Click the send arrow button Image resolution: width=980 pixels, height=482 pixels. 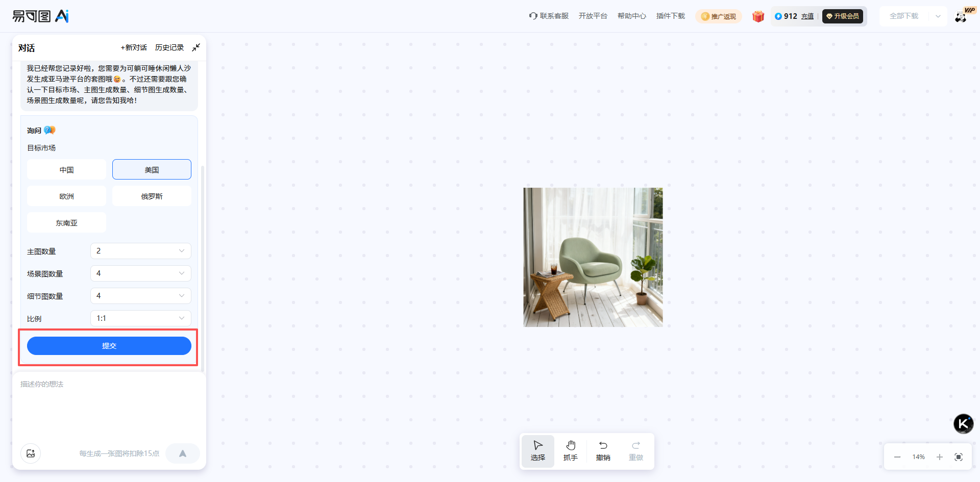click(183, 453)
